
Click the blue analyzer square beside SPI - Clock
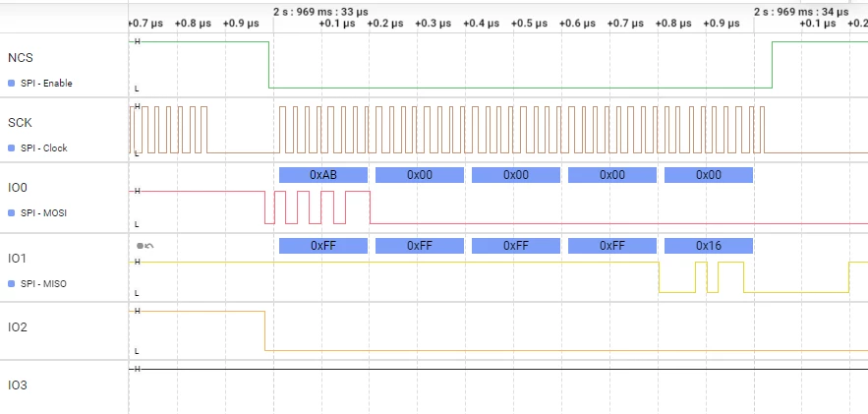tap(11, 148)
